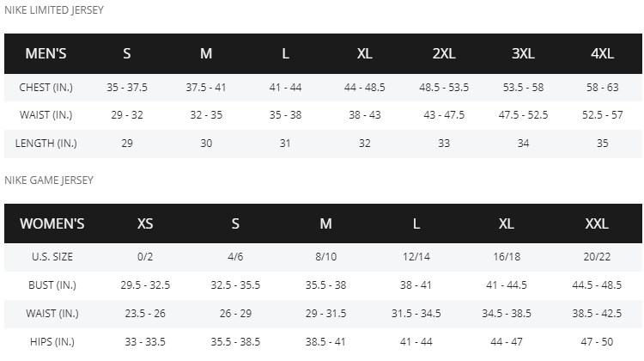Select the 4XL column header
The width and height of the screenshot is (644, 361).
point(602,53)
